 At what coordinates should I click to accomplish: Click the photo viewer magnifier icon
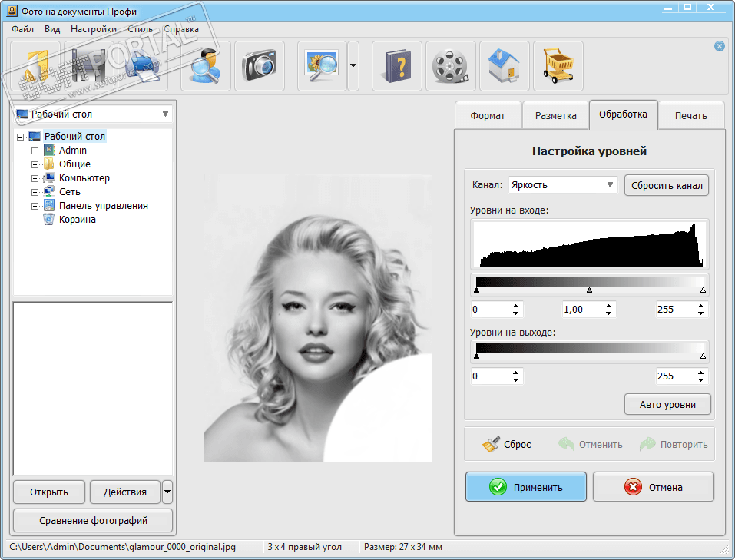[322, 66]
